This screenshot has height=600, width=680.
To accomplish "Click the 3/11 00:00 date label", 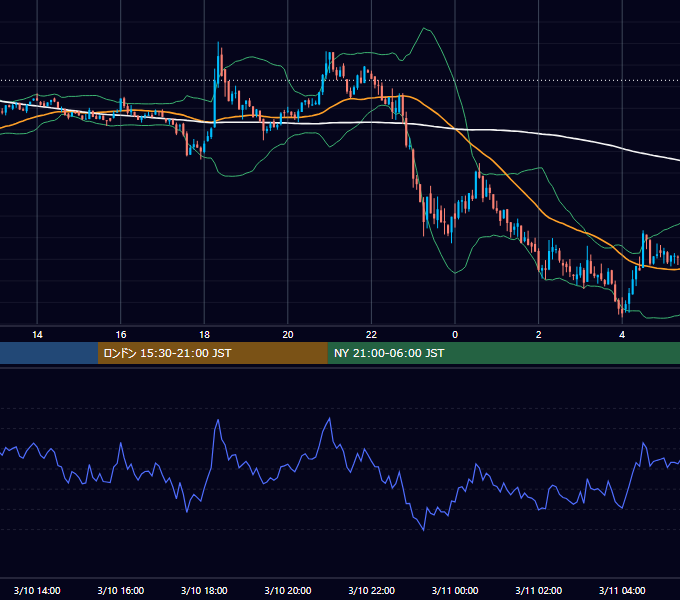I will (x=455, y=590).
